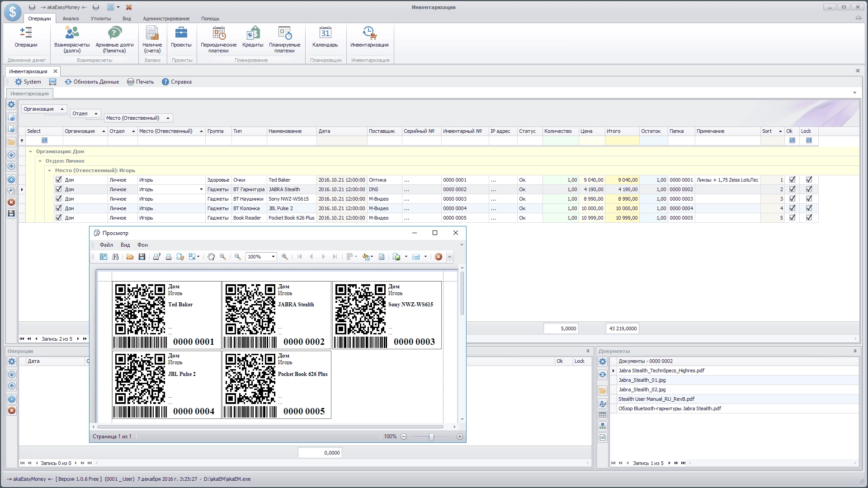This screenshot has width=868, height=488.
Task: Click the page setup icon in preview toolbar
Action: 180,257
